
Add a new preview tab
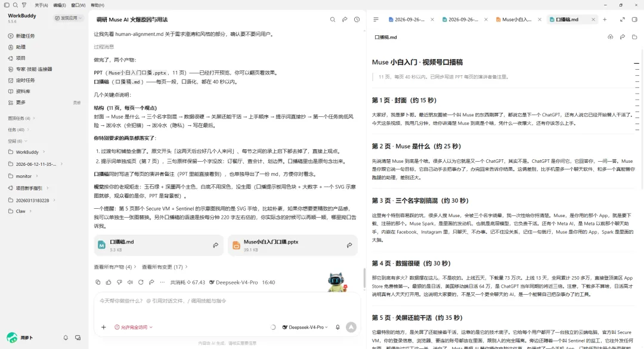(605, 19)
